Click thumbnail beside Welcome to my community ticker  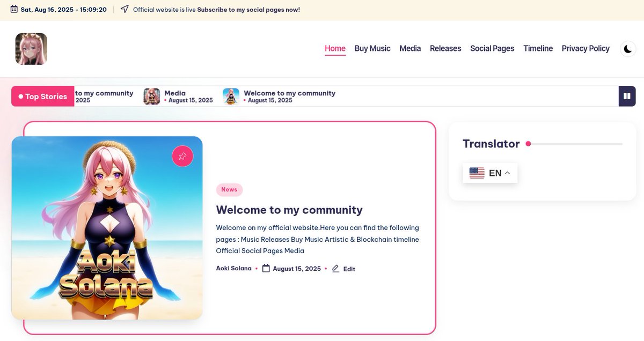(231, 97)
